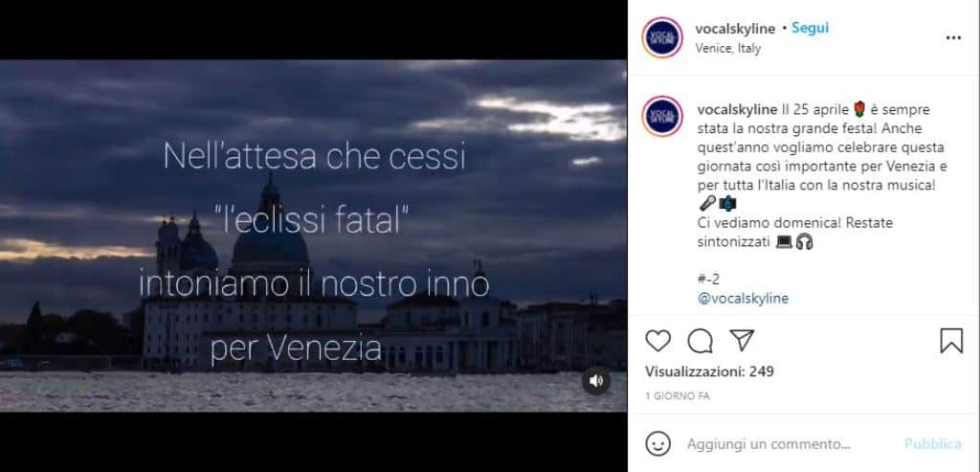Click the #-2 hashtag text in the caption
This screenshot has width=980, height=472.
pyautogui.click(x=708, y=280)
